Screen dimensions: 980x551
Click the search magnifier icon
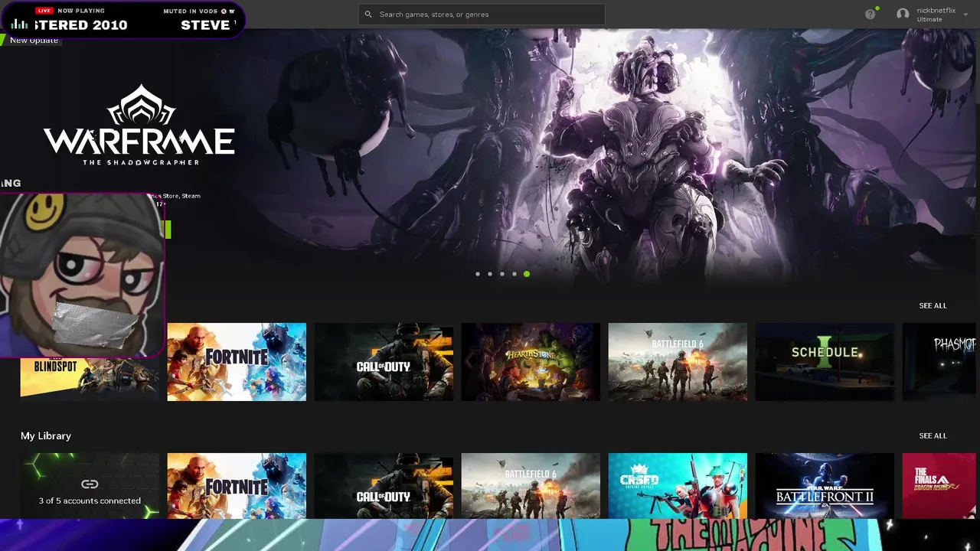click(x=368, y=15)
